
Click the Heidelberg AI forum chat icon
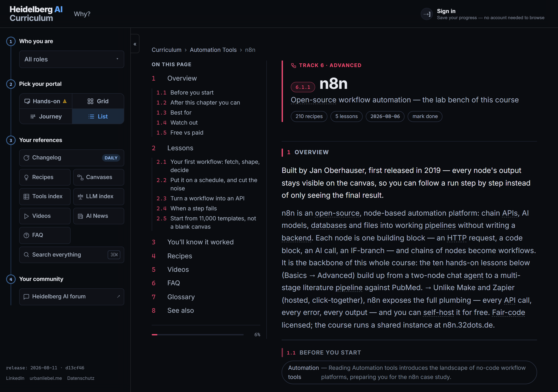[x=26, y=296]
